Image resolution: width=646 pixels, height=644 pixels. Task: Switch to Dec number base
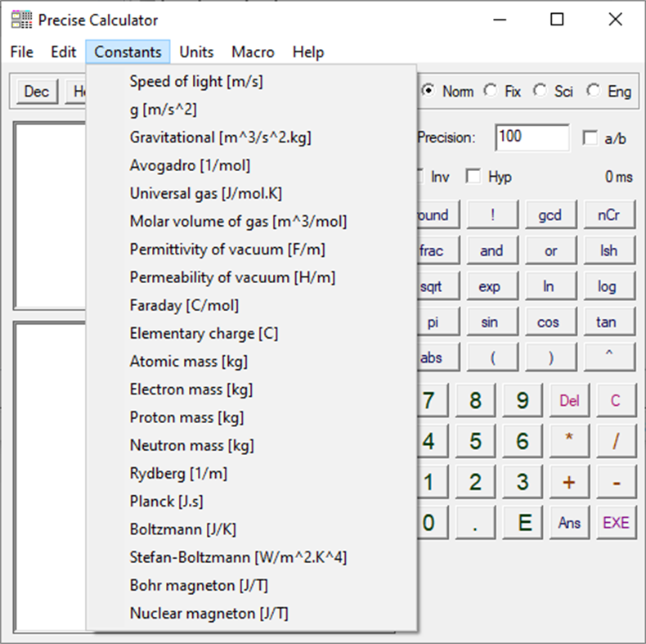pos(37,92)
